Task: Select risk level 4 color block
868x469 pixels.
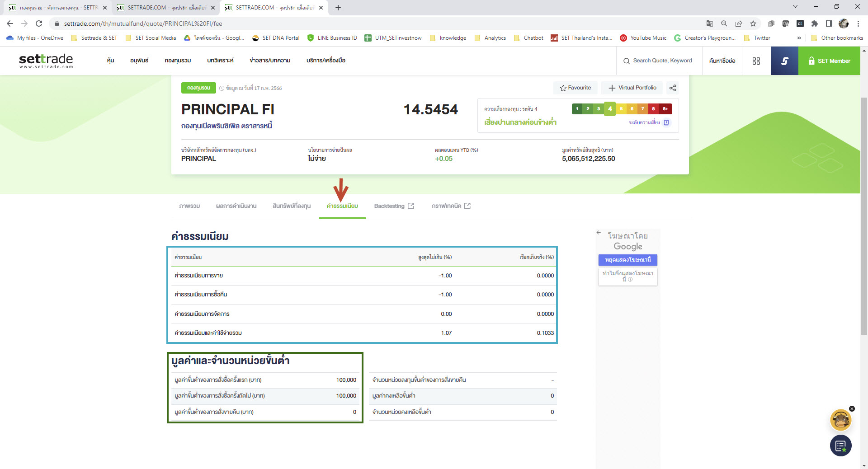Action: (x=610, y=109)
